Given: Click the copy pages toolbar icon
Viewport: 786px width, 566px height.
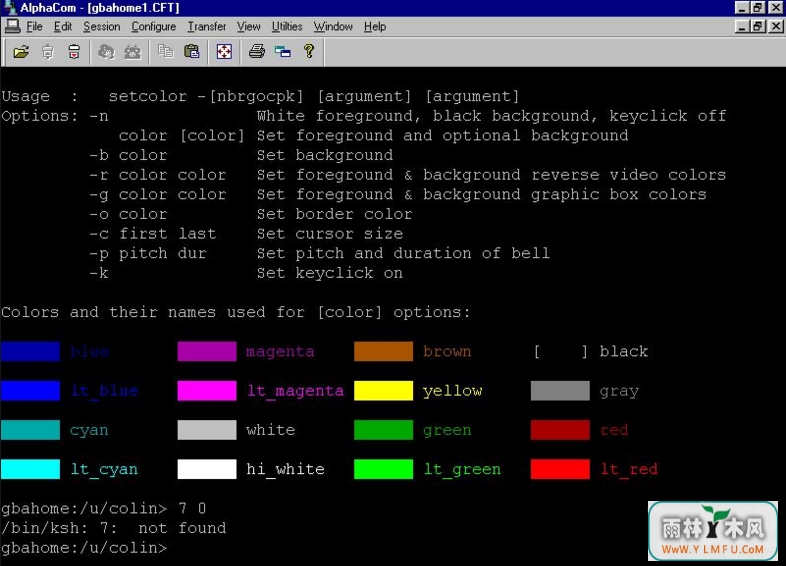Looking at the screenshot, I should pyautogui.click(x=165, y=51).
